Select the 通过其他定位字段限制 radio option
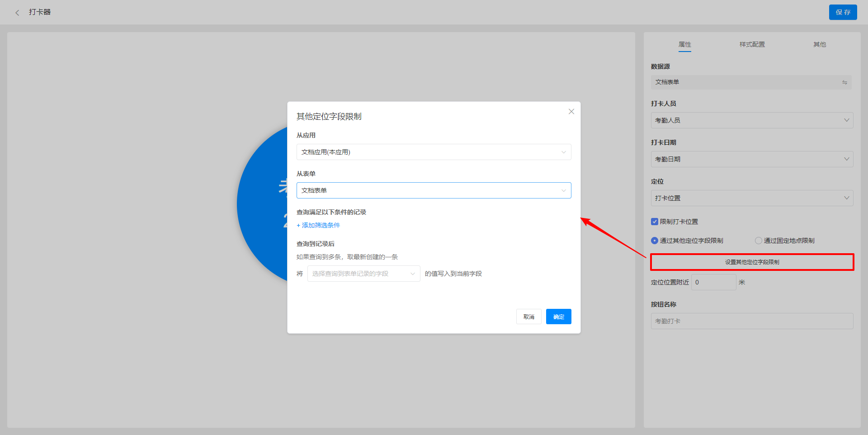This screenshot has width=868, height=435. 654,241
